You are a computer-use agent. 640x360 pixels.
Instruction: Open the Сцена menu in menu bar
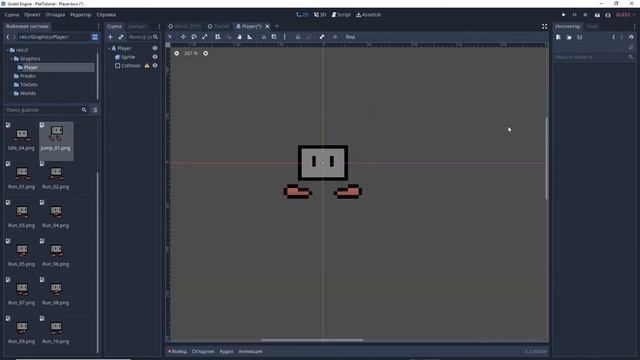(x=12, y=15)
